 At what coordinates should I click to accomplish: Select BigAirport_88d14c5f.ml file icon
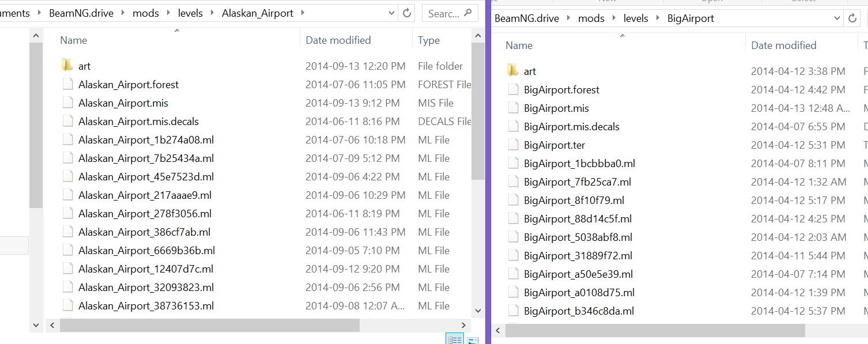pos(514,219)
